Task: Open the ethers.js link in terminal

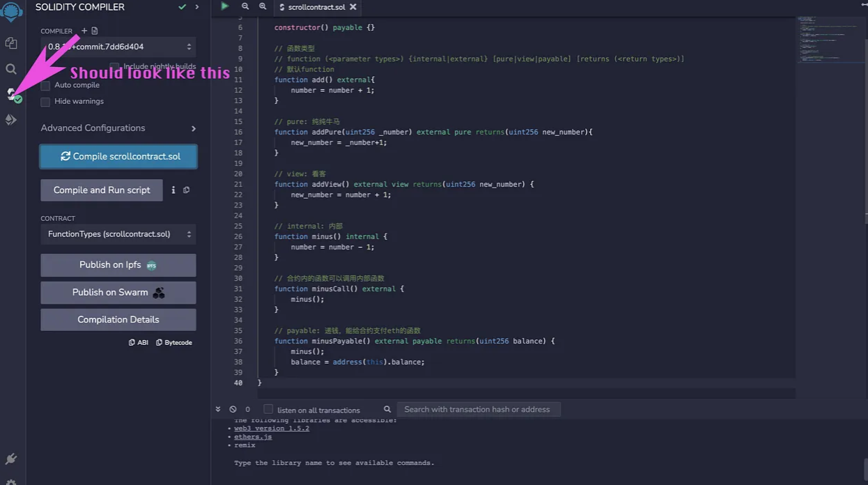Action: pyautogui.click(x=253, y=437)
